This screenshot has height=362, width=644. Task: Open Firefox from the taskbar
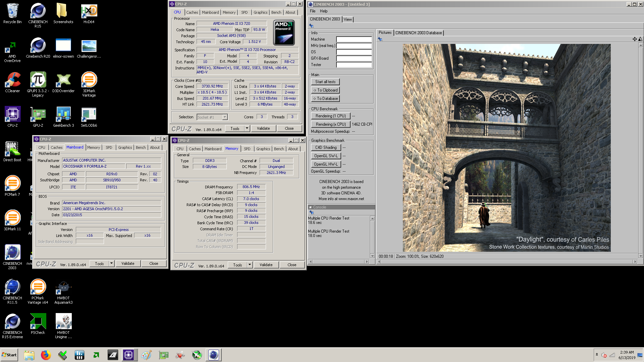pos(46,355)
